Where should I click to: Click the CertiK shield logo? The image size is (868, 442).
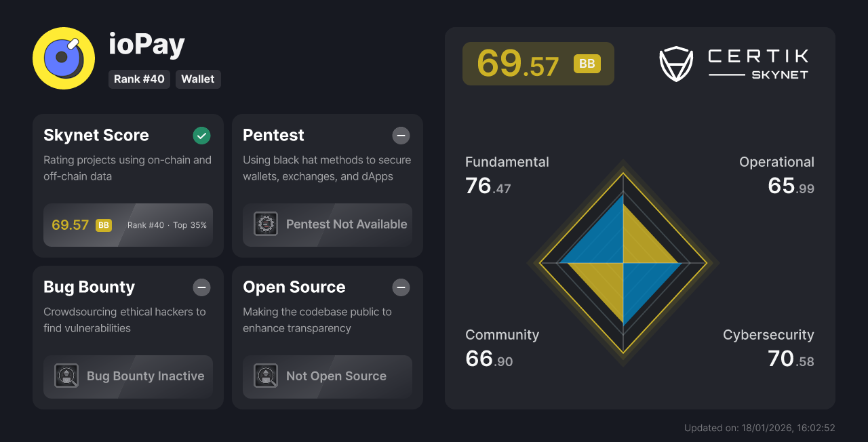coord(675,64)
